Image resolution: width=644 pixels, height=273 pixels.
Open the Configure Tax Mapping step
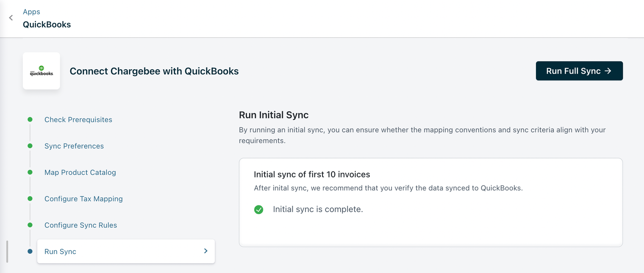point(83,199)
